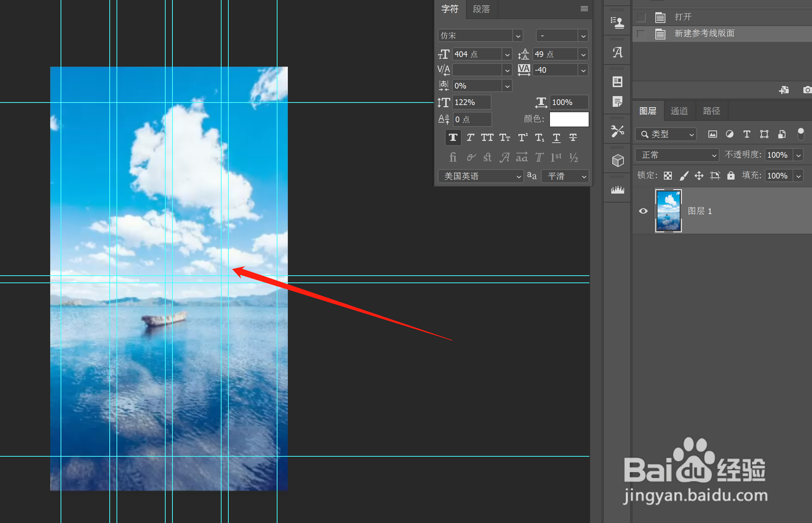Screen dimensions: 812x523
Task: Enable strikethrough text style
Action: pos(573,138)
